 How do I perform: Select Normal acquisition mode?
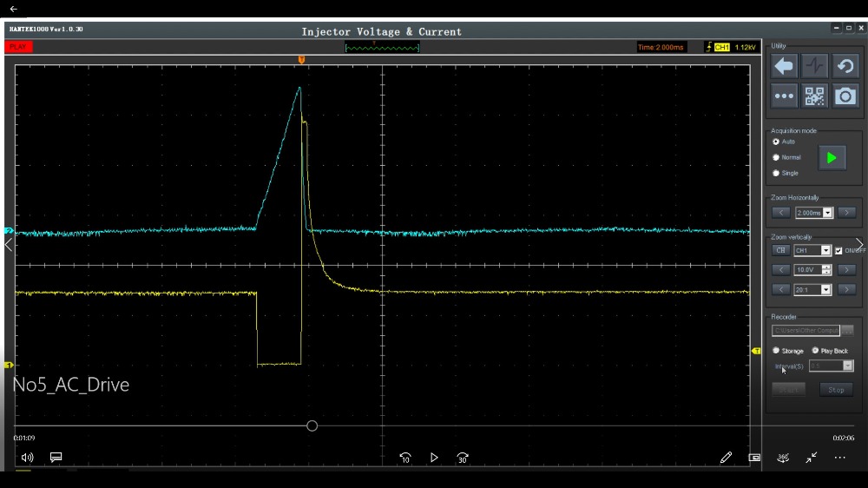click(x=775, y=157)
